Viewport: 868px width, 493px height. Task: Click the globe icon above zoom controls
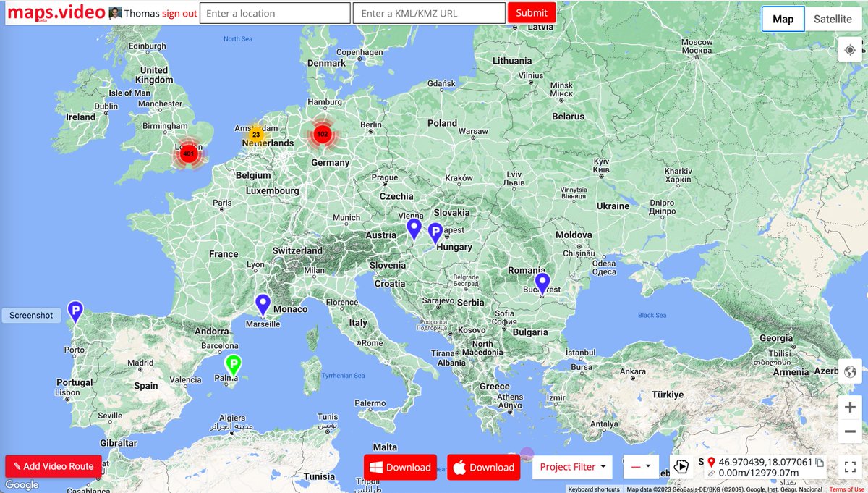pyautogui.click(x=850, y=372)
